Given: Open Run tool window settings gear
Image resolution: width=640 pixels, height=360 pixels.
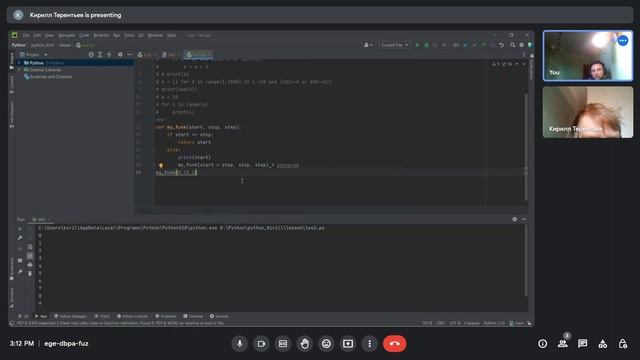Looking at the screenshot, I should tap(515, 219).
